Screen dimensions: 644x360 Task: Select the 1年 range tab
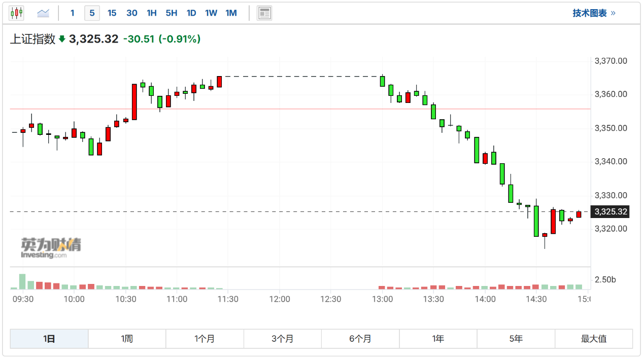(438, 339)
